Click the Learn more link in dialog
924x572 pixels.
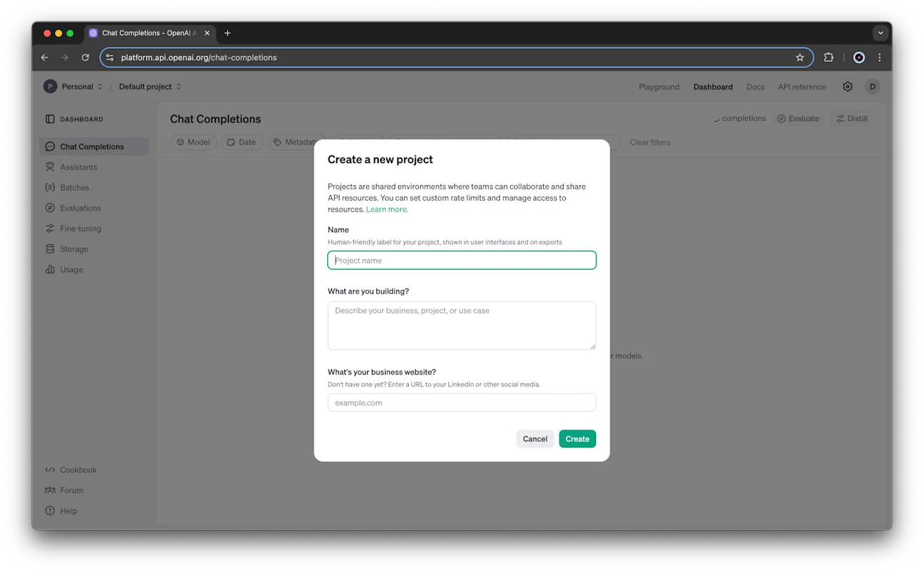(x=387, y=210)
